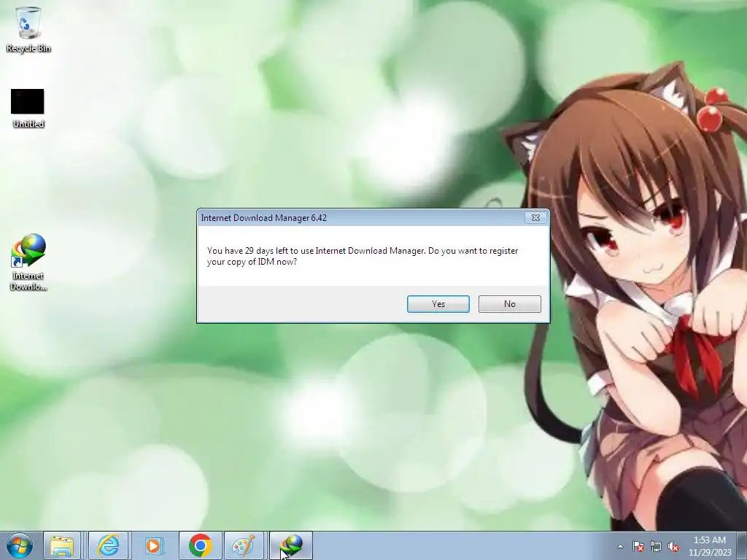This screenshot has height=560, width=747.
Task: Open Windows Media Player from the taskbar
Action: [153, 545]
